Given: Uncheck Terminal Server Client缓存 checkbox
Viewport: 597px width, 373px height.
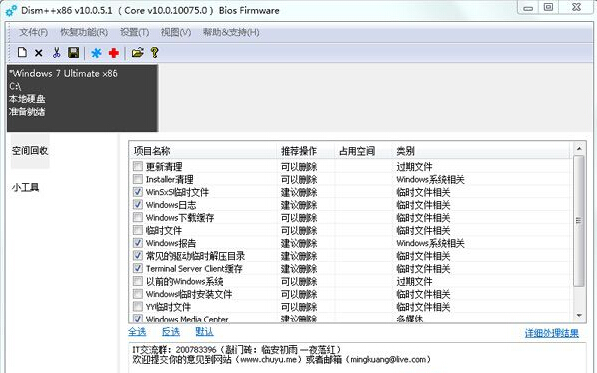Looking at the screenshot, I should pyautogui.click(x=138, y=268).
